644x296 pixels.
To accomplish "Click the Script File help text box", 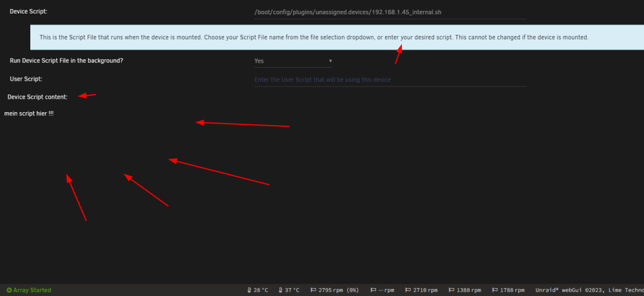I will [337, 37].
